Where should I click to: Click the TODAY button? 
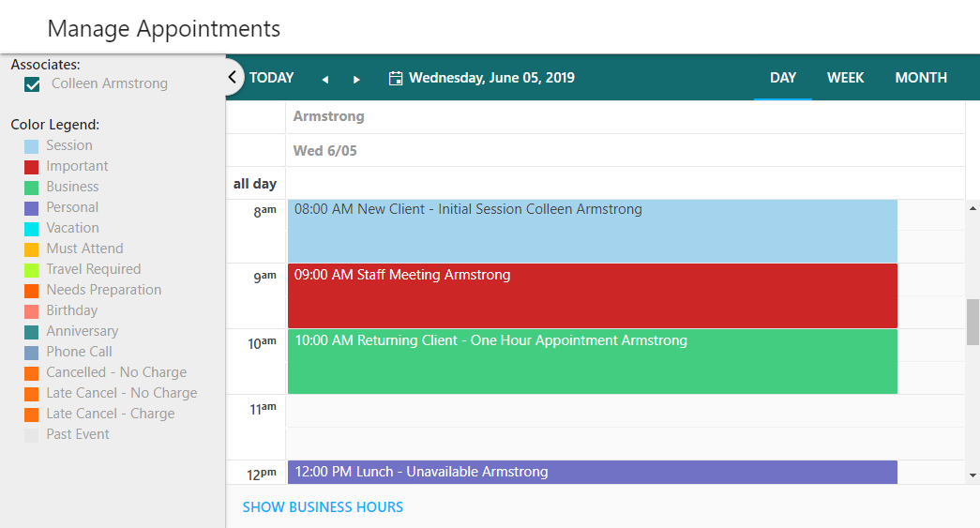(x=271, y=78)
